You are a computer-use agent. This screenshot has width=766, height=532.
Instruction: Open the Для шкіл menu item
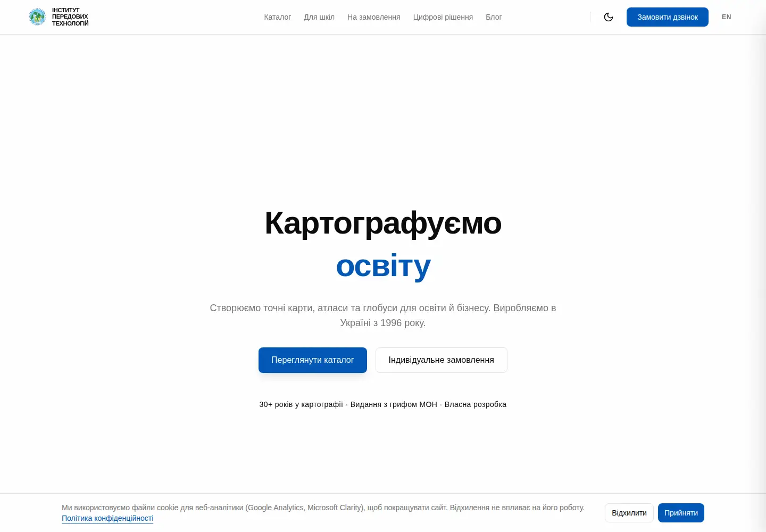pos(319,17)
